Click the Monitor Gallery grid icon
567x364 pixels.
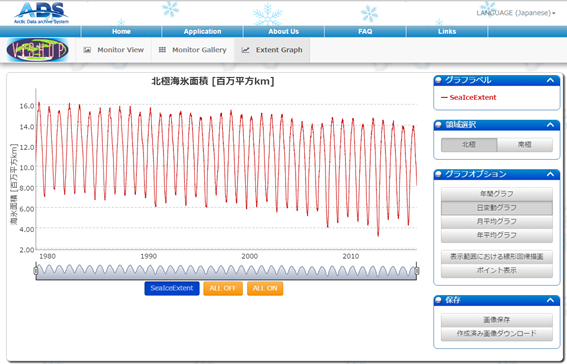[x=162, y=50]
